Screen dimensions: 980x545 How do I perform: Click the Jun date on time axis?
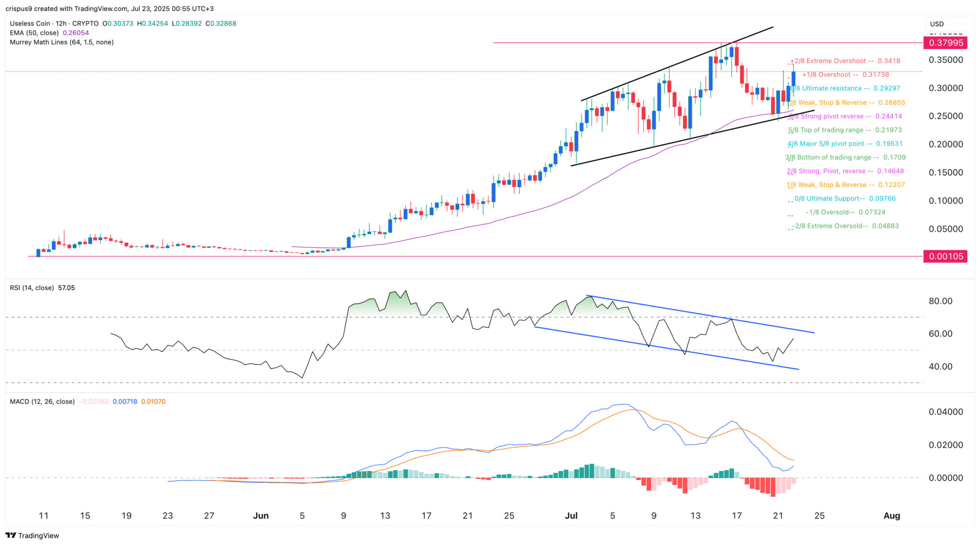[261, 516]
